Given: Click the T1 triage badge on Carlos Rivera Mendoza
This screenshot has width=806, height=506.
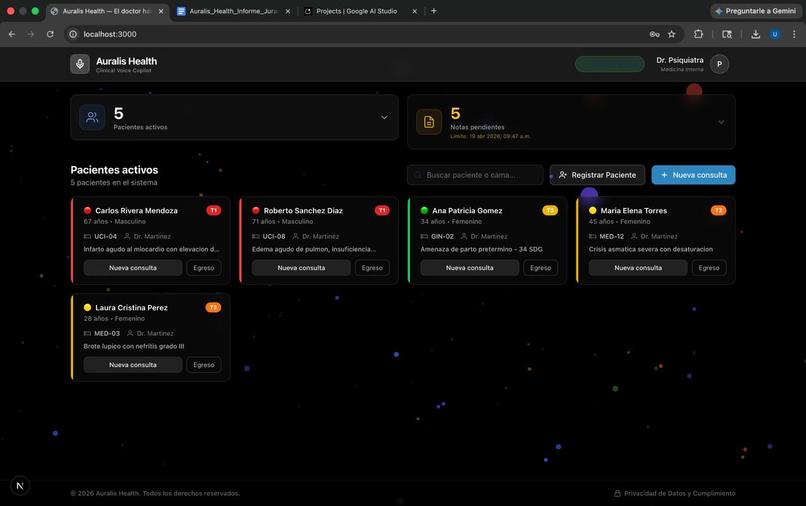Looking at the screenshot, I should 213,210.
